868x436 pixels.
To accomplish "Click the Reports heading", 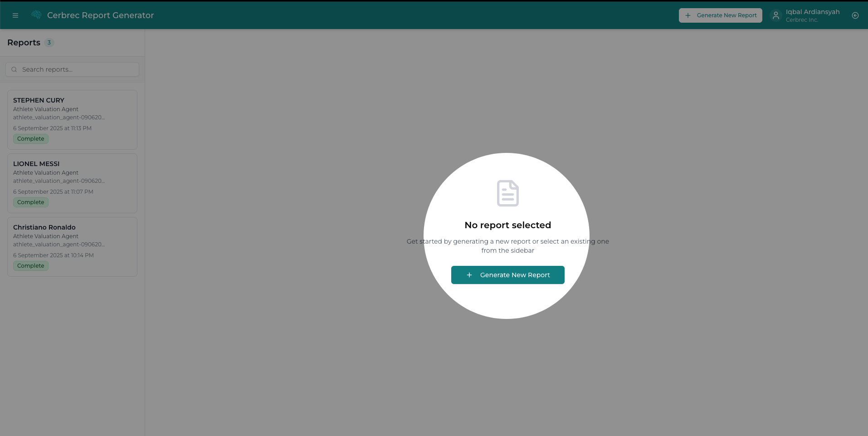I will (x=24, y=43).
